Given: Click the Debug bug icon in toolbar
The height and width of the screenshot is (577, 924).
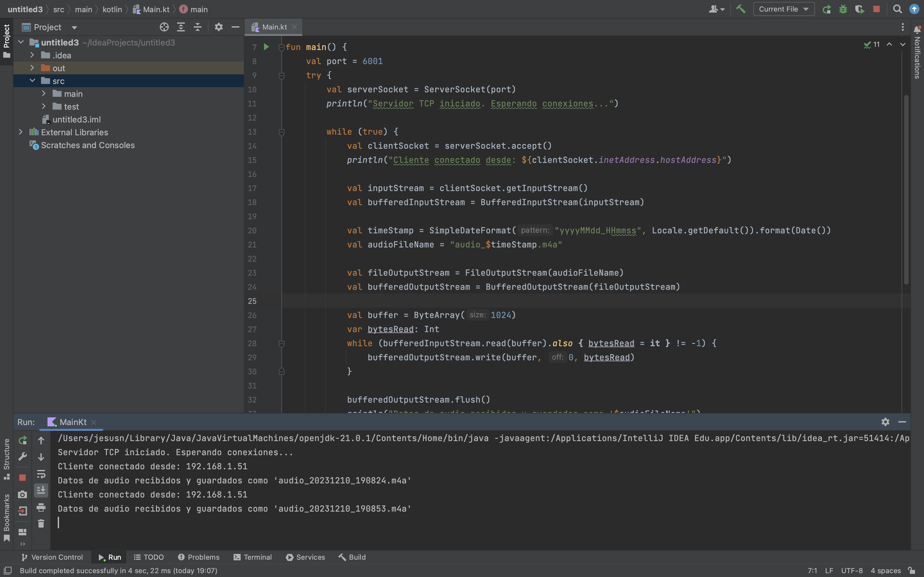Looking at the screenshot, I should [843, 9].
